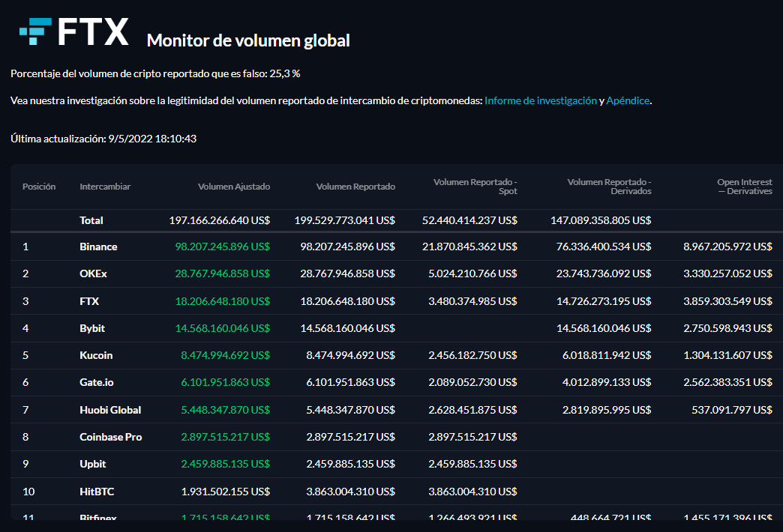The height and width of the screenshot is (532, 783).
Task: Click Kucoin spot volume 2.456.182.750 US$
Action: coord(473,355)
